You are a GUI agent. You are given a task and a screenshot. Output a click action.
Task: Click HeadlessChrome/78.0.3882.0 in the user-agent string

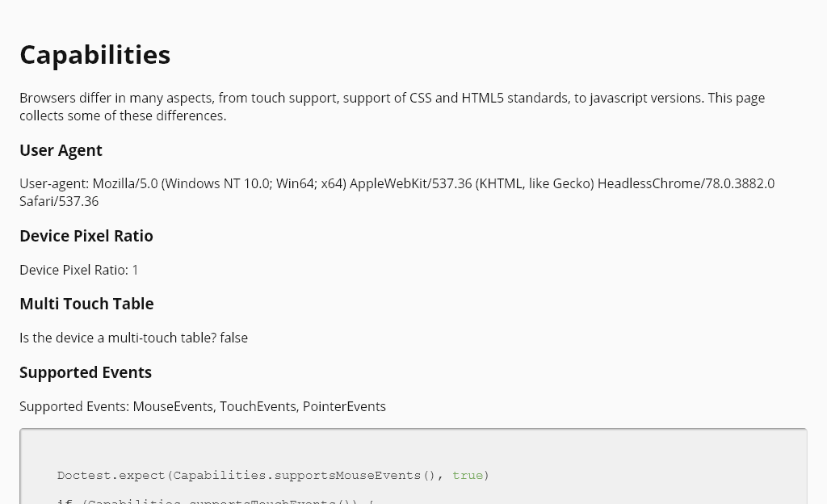pyautogui.click(x=686, y=183)
